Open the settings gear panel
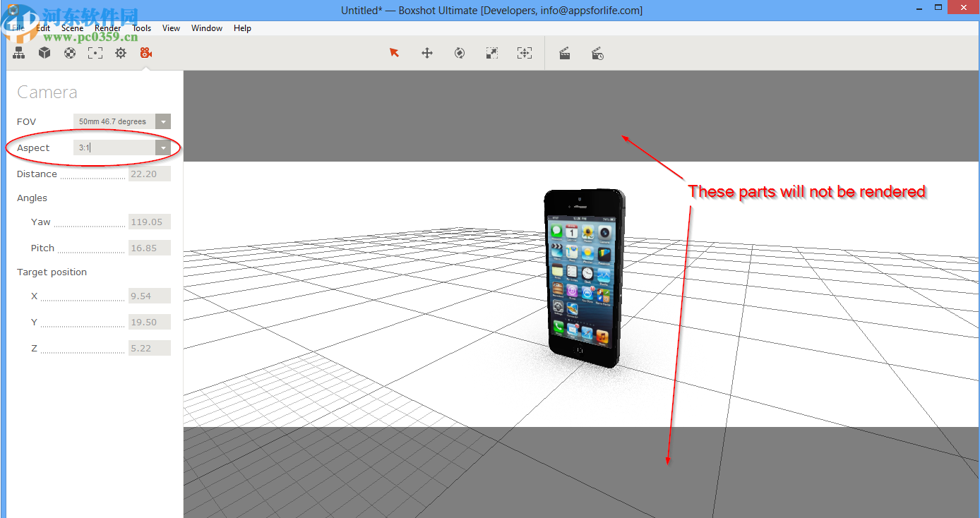This screenshot has height=518, width=980. [121, 53]
